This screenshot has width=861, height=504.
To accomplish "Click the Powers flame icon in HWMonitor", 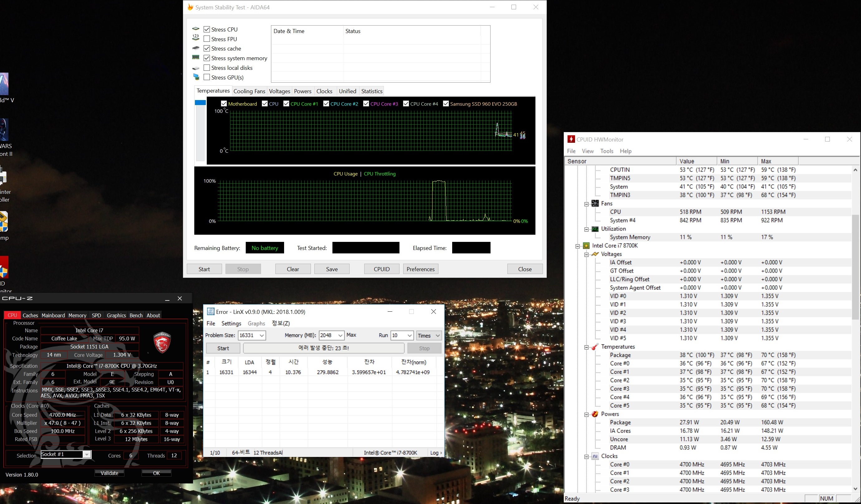I will click(x=595, y=414).
